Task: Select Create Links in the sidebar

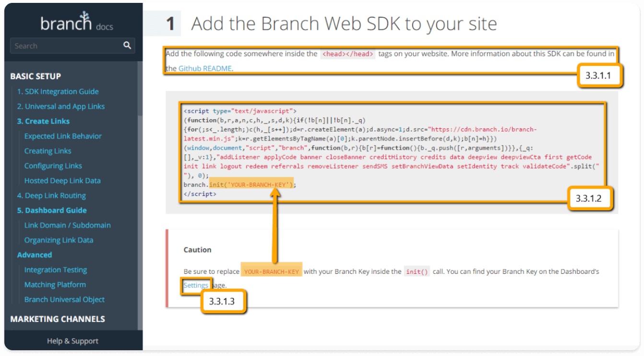Action: 43,121
